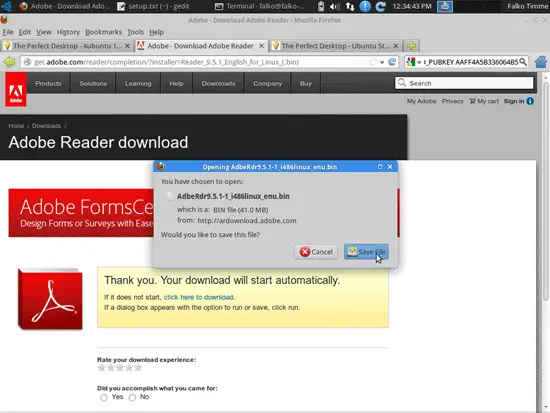Click Home breadcrumb link

[16, 126]
